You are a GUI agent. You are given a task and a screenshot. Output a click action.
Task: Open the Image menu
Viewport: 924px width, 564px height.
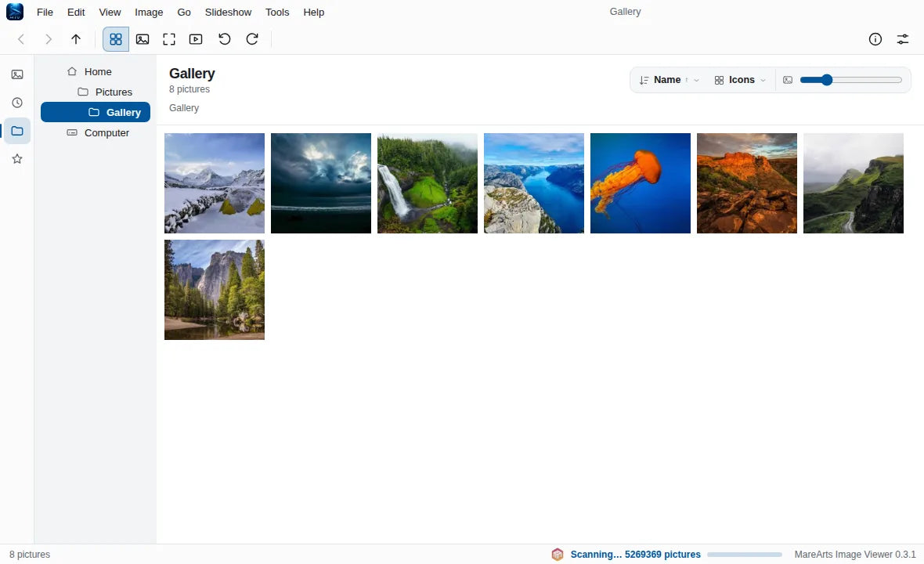[x=149, y=12]
